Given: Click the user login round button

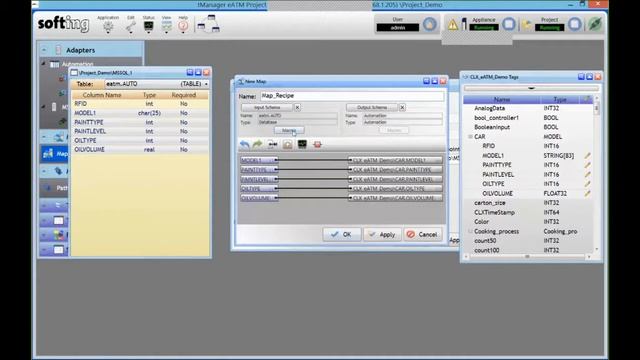Looking at the screenshot, I should click(x=429, y=24).
